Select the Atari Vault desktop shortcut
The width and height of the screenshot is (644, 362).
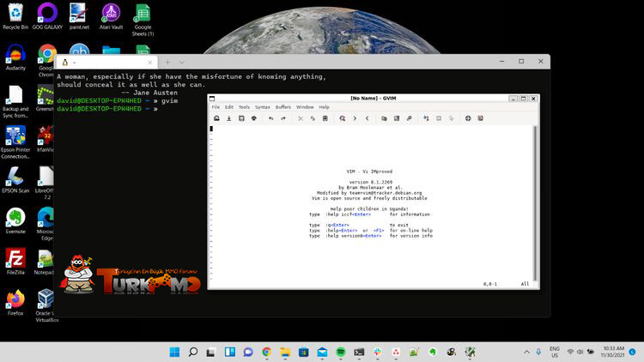[x=111, y=16]
